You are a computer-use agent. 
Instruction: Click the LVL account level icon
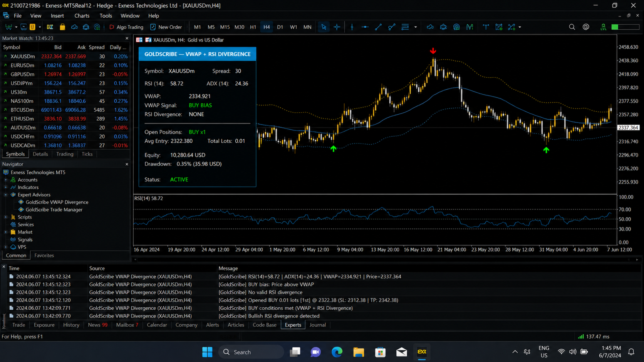(x=603, y=27)
